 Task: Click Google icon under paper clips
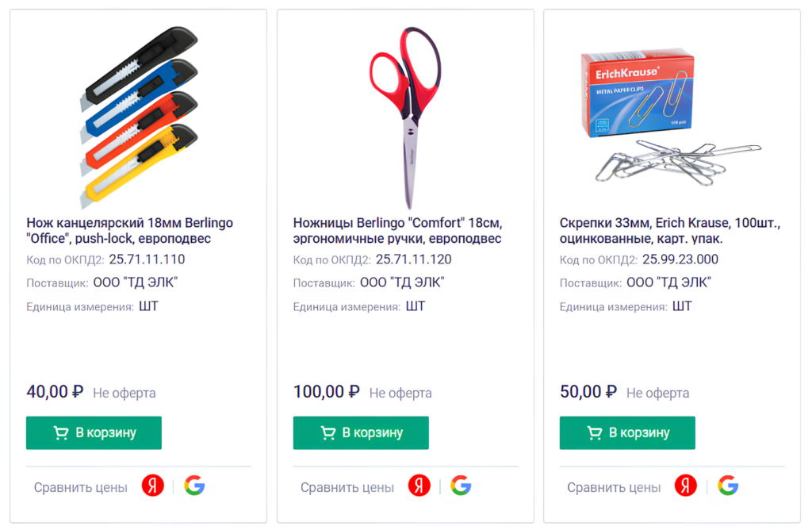(728, 486)
